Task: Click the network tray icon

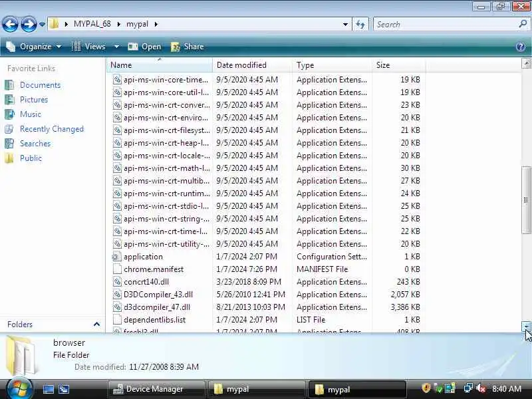Action: tap(468, 388)
